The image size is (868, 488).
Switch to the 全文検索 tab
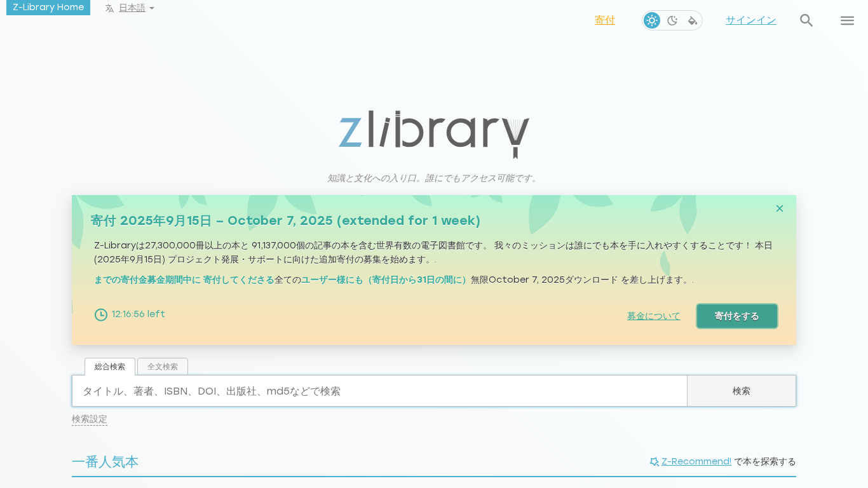click(x=163, y=367)
